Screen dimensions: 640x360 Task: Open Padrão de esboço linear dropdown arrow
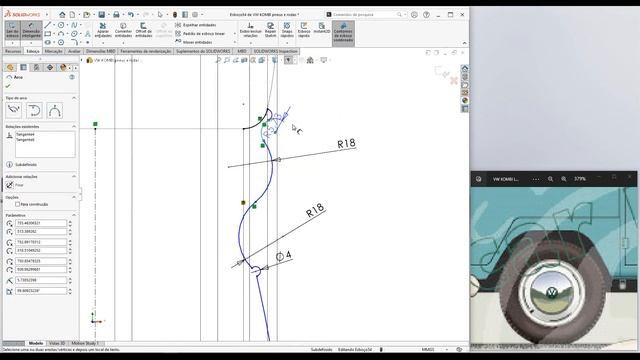click(235, 33)
